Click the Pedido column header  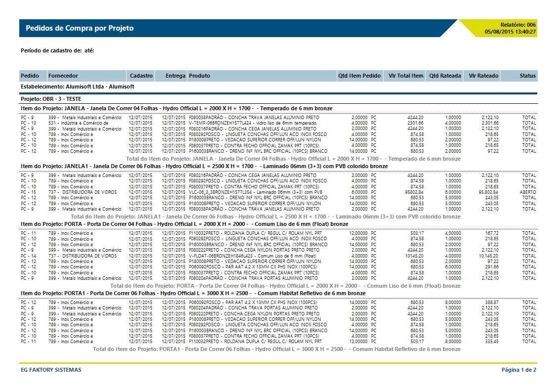[x=30, y=76]
